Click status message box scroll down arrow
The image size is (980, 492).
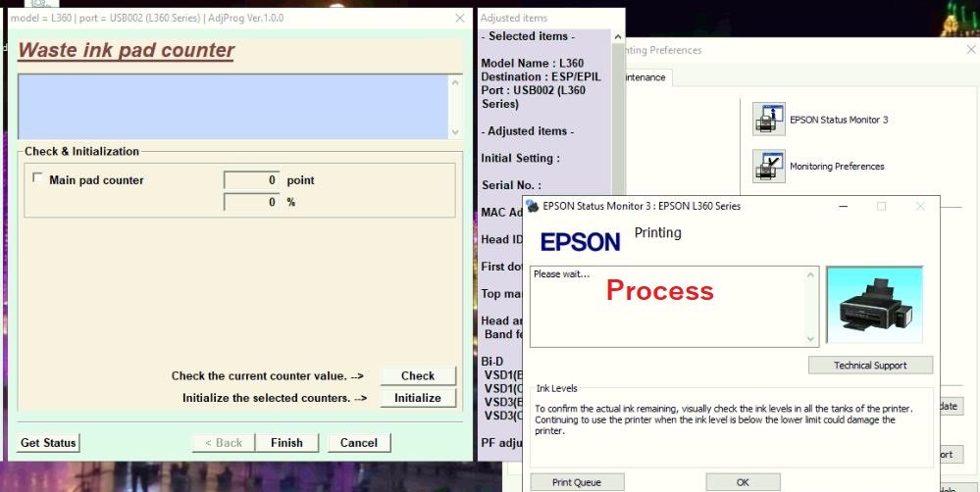click(810, 340)
